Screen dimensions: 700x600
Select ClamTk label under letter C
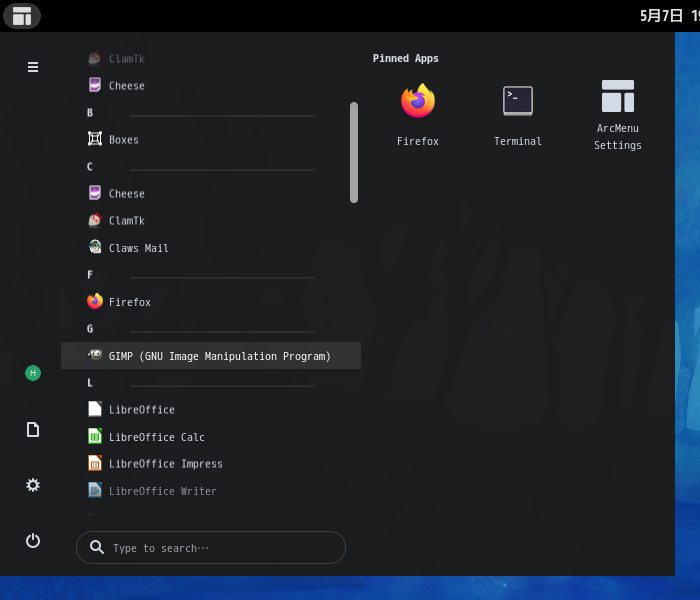click(126, 221)
